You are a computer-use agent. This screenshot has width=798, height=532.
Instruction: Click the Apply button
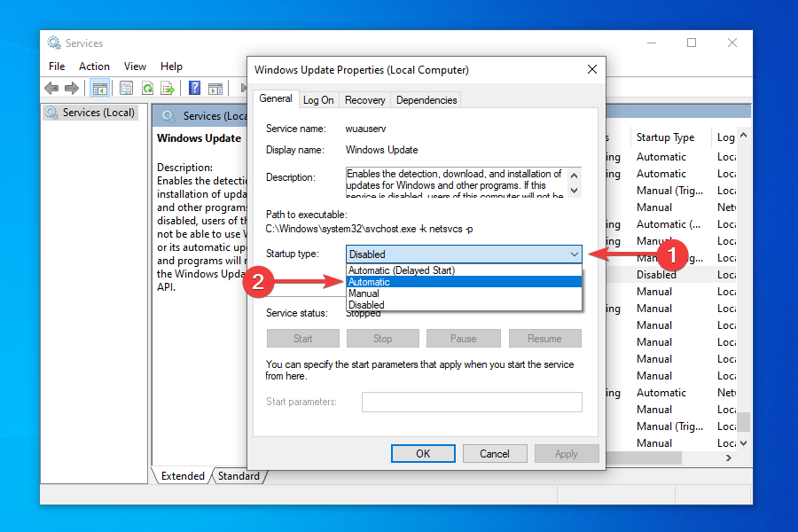coord(567,453)
